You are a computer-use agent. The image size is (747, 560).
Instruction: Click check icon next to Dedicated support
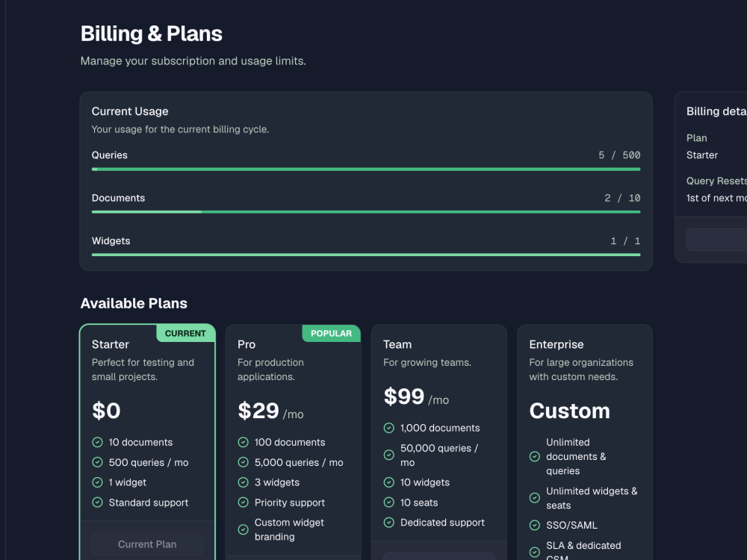[x=388, y=523]
